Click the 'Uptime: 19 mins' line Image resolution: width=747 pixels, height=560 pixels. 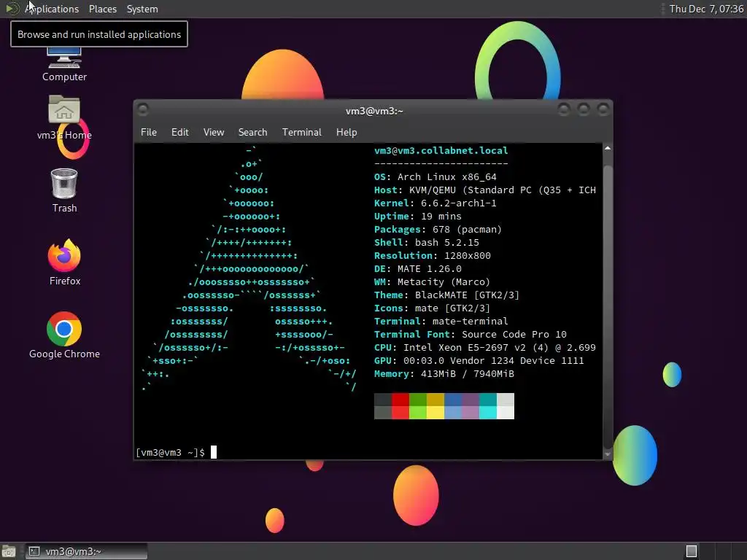tap(418, 216)
